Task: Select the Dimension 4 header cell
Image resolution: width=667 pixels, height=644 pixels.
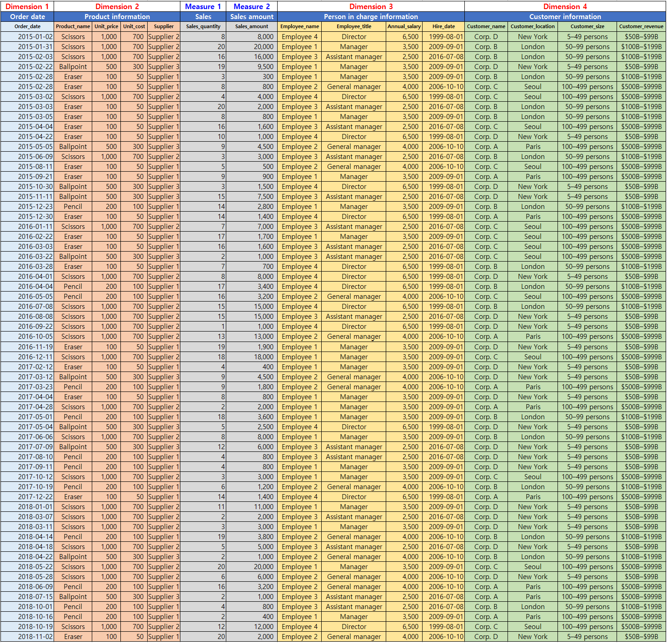Action: click(565, 6)
